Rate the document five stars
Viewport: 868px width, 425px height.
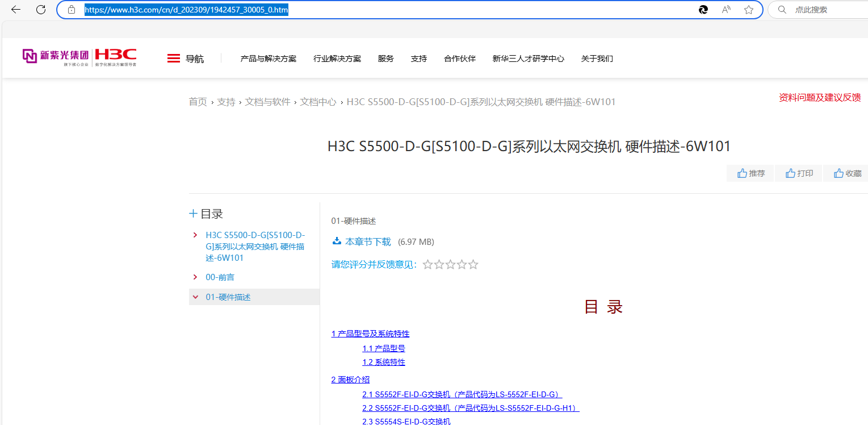473,265
